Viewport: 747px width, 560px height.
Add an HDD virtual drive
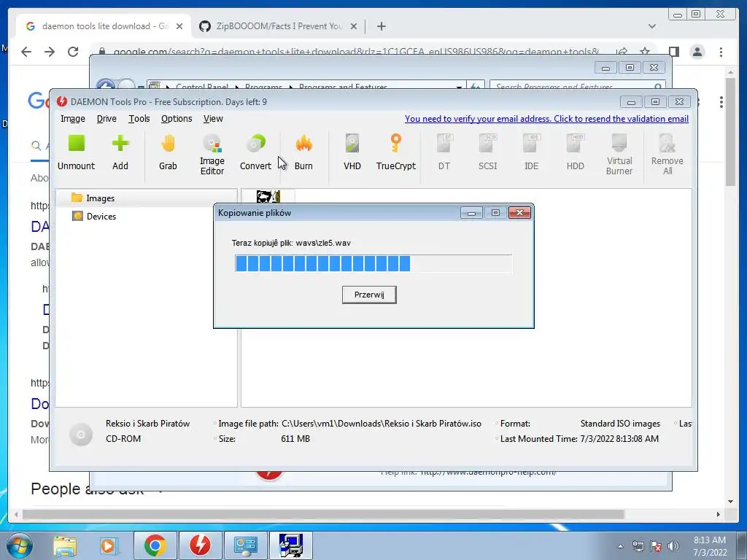click(x=575, y=152)
